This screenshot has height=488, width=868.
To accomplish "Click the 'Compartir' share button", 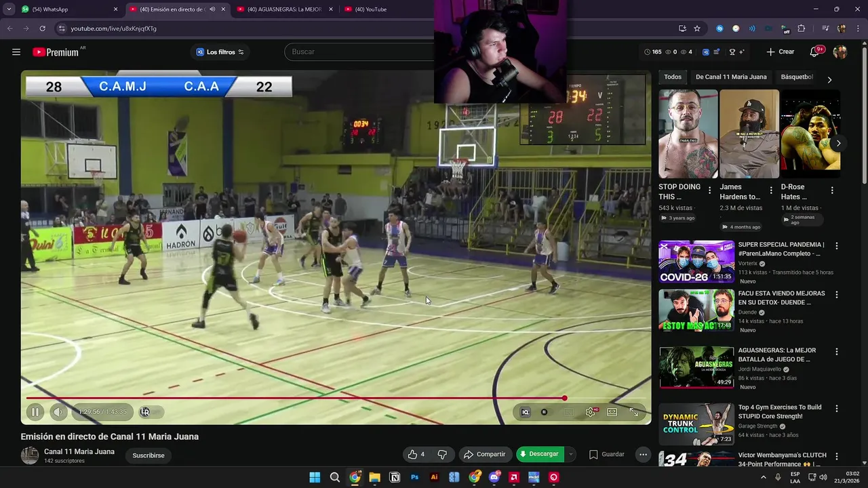I will pos(484,454).
